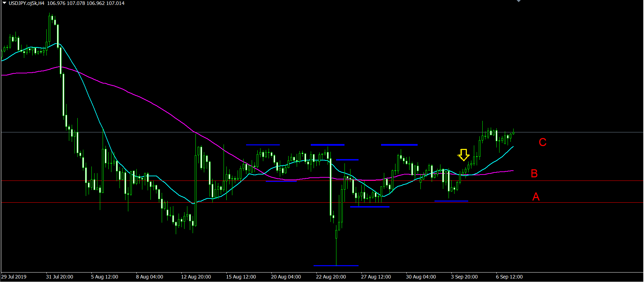Click the USDJPY.oj5k,H4 symbol title
The height and width of the screenshot is (282, 644).
(x=26, y=3)
